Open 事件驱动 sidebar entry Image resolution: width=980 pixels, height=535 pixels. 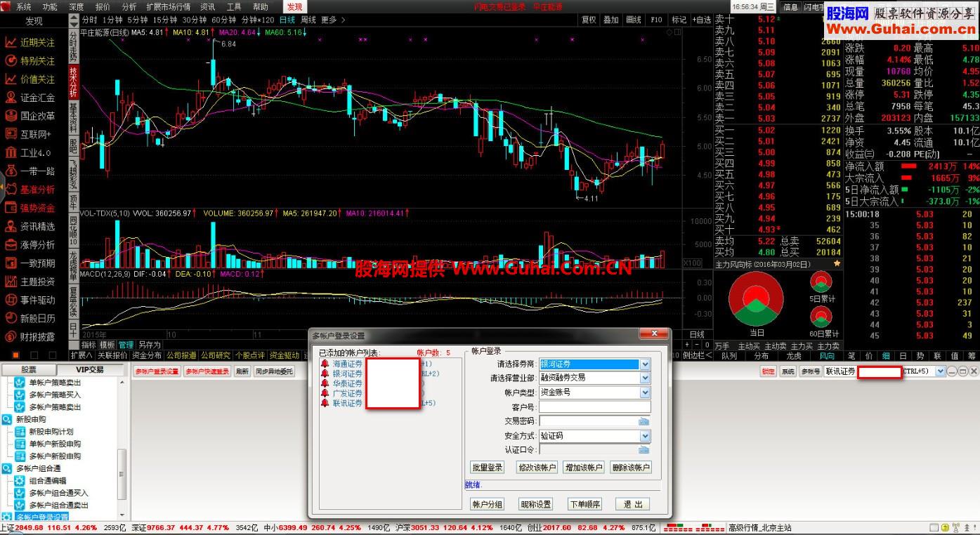(x=30, y=300)
